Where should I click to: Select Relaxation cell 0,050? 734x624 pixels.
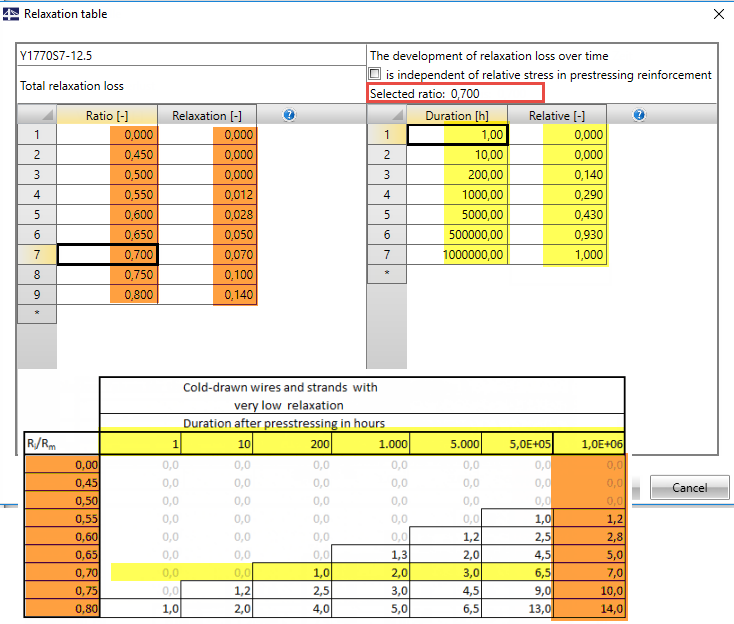(x=207, y=235)
